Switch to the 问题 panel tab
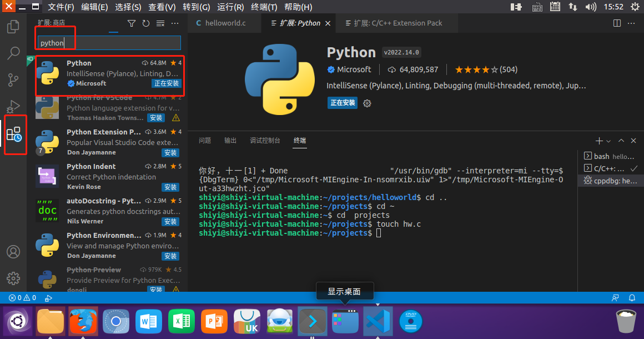This screenshot has width=644, height=339. coord(204,141)
